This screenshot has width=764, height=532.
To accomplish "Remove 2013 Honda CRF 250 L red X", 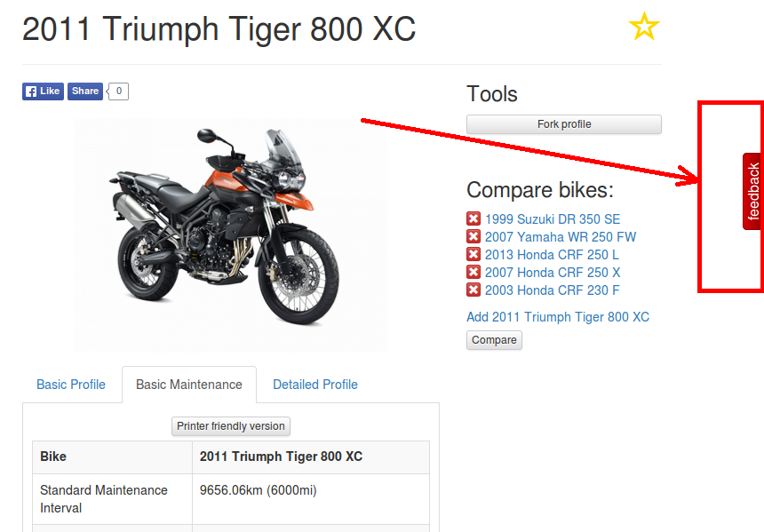I will click(474, 254).
